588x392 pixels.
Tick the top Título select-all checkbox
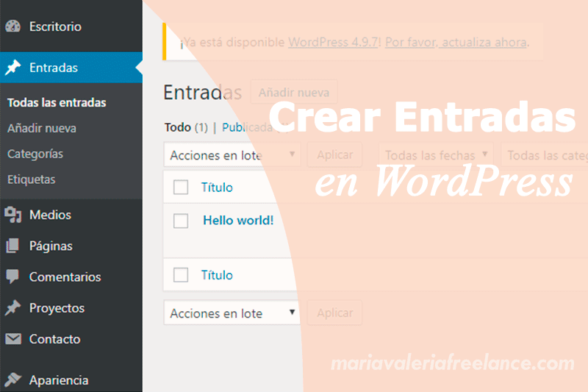click(x=181, y=187)
